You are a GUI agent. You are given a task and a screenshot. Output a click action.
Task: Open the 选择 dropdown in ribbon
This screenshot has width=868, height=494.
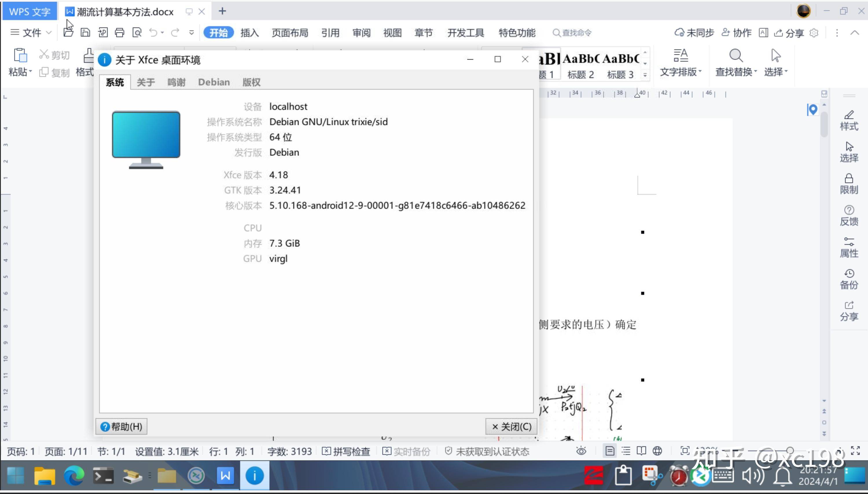pyautogui.click(x=776, y=72)
